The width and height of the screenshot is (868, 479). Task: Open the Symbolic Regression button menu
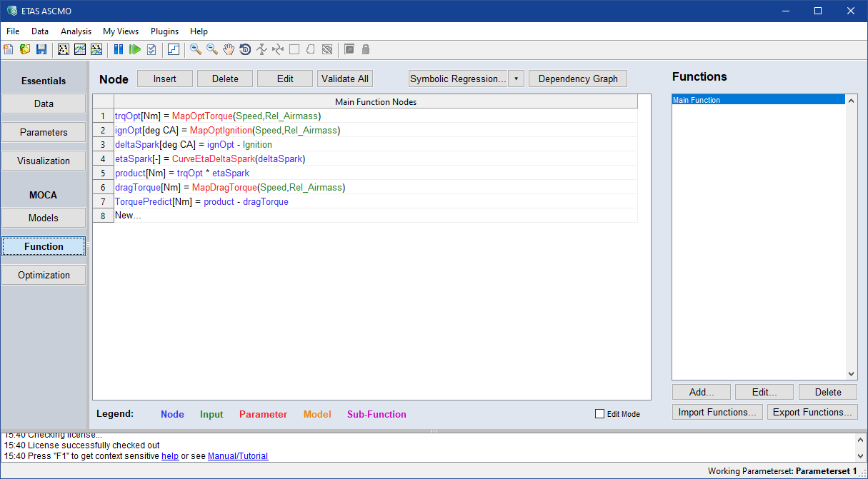click(457, 79)
